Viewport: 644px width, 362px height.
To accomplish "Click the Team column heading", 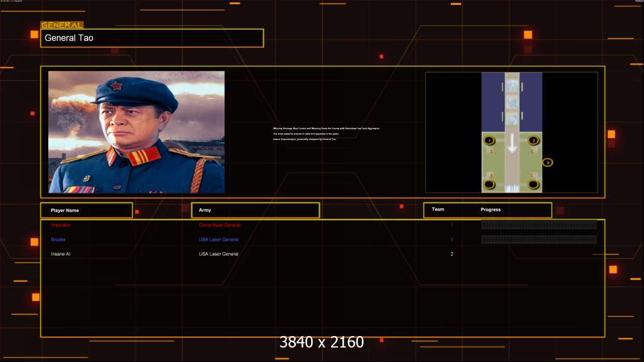I will click(x=438, y=209).
